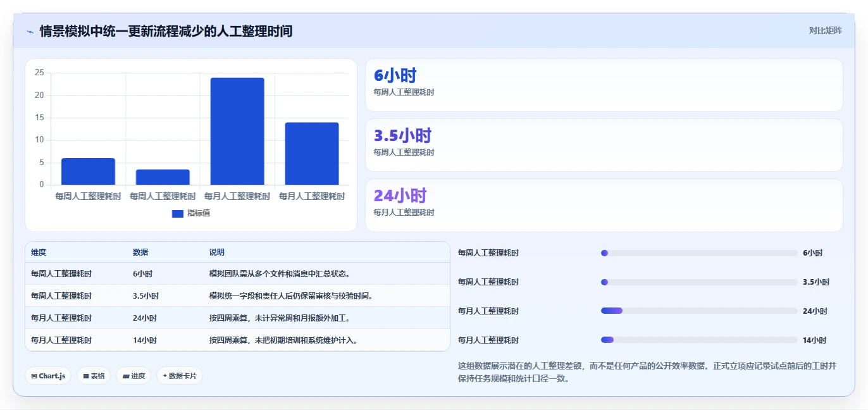
Task: Click the chart bar with value 14
Action: click(312, 154)
